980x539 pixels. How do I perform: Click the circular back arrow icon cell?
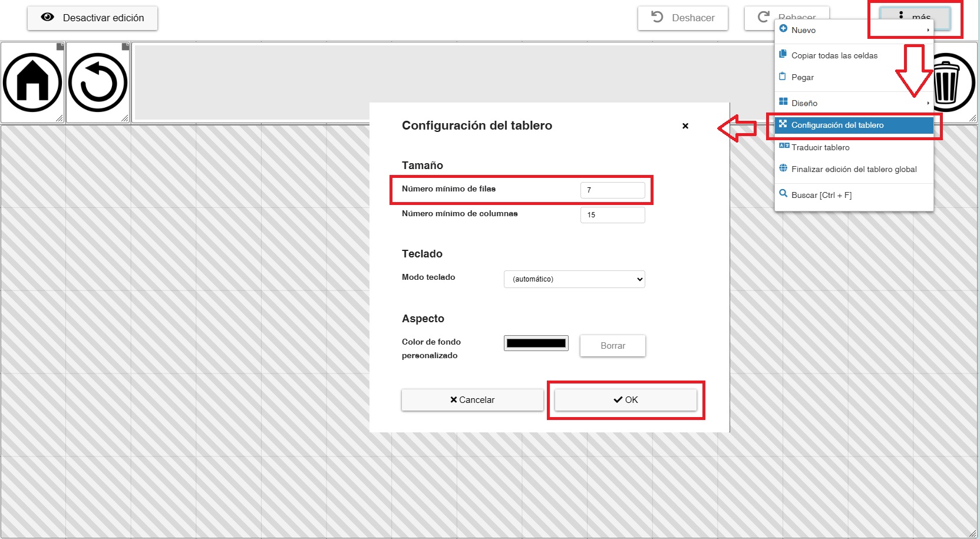pos(98,82)
